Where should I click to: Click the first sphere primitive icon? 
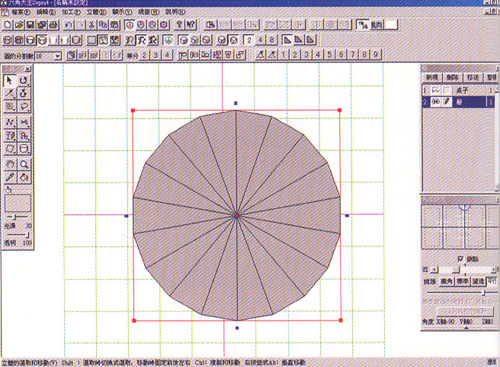pyautogui.click(x=8, y=40)
